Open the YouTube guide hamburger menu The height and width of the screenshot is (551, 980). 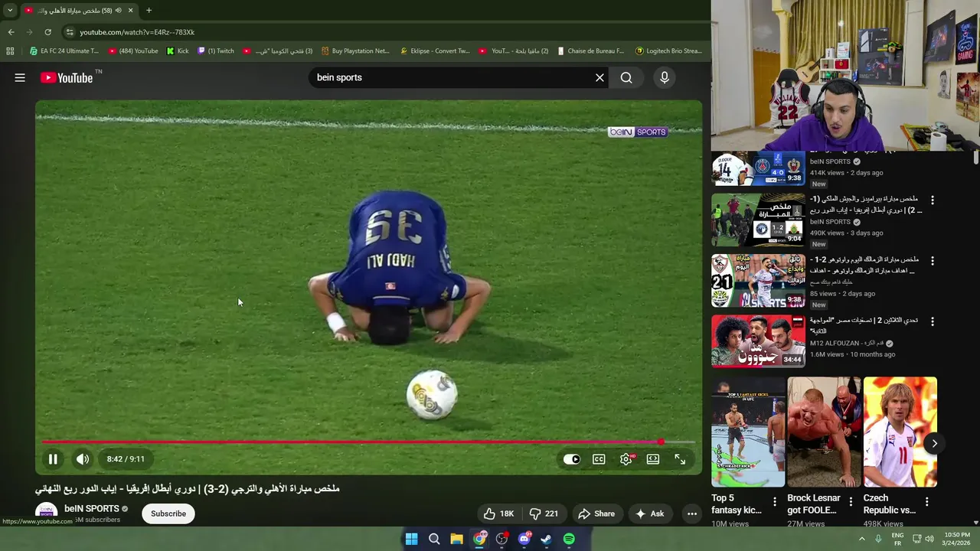[x=20, y=77]
